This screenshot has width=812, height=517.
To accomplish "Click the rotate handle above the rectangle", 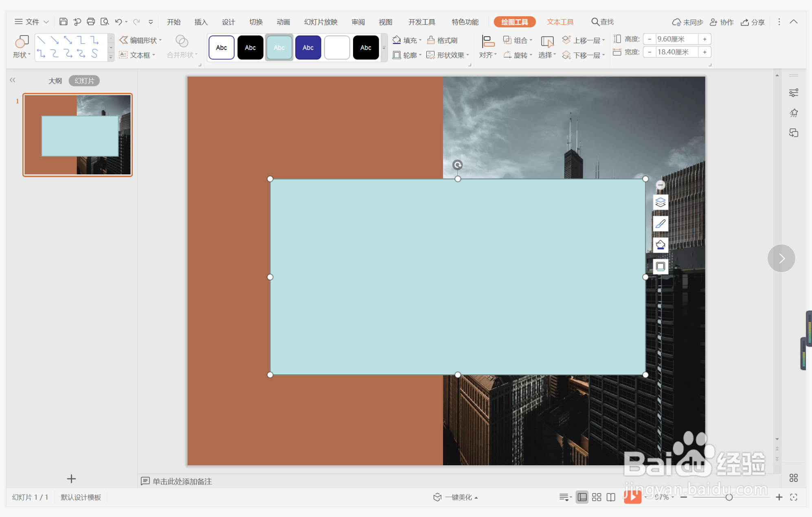I will (457, 165).
